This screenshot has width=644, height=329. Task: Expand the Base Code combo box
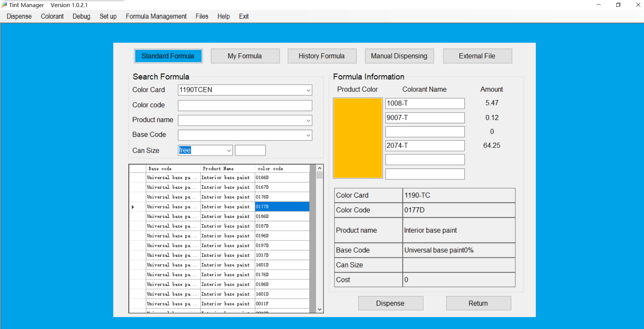[308, 135]
